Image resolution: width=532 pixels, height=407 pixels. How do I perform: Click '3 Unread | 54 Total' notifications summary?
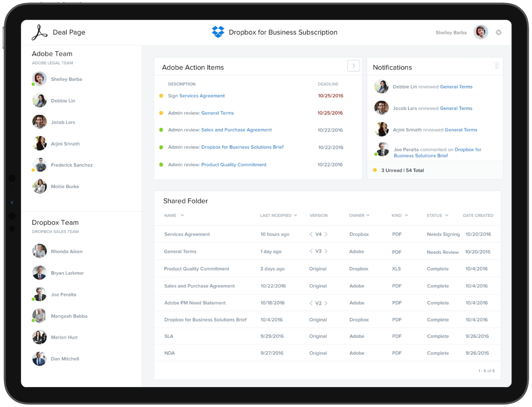(x=402, y=170)
